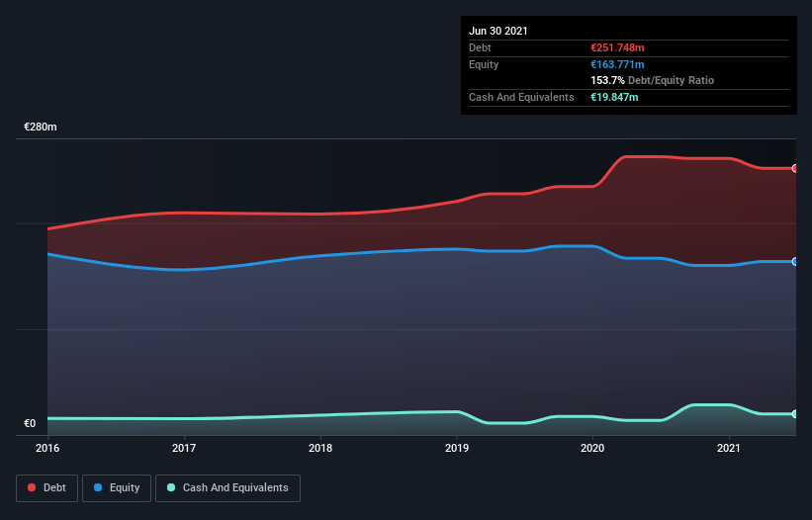
Task: Click the tooltip Debt row label
Action: point(480,47)
